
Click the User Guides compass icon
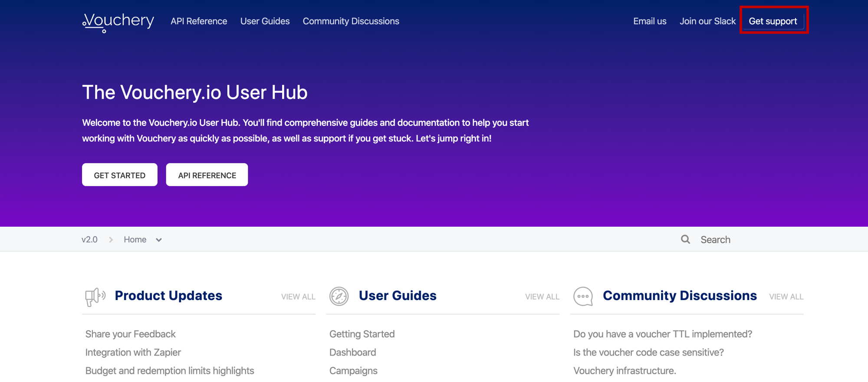click(x=339, y=297)
